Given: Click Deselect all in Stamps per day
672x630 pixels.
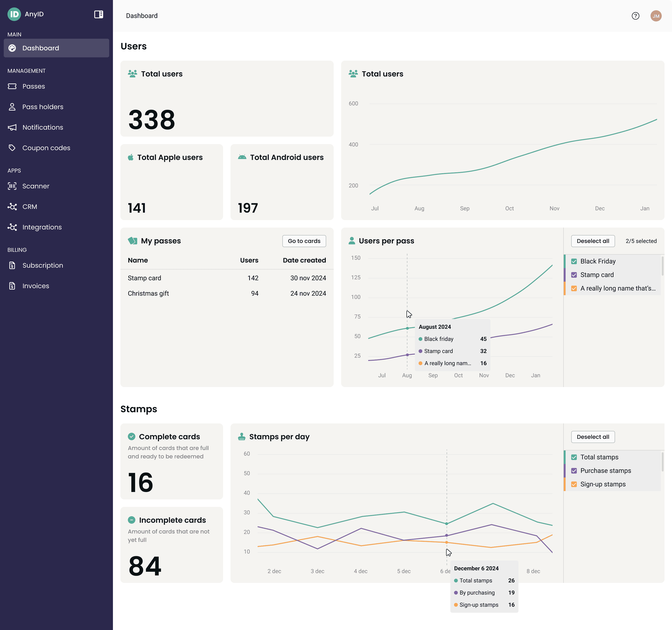Looking at the screenshot, I should (593, 437).
